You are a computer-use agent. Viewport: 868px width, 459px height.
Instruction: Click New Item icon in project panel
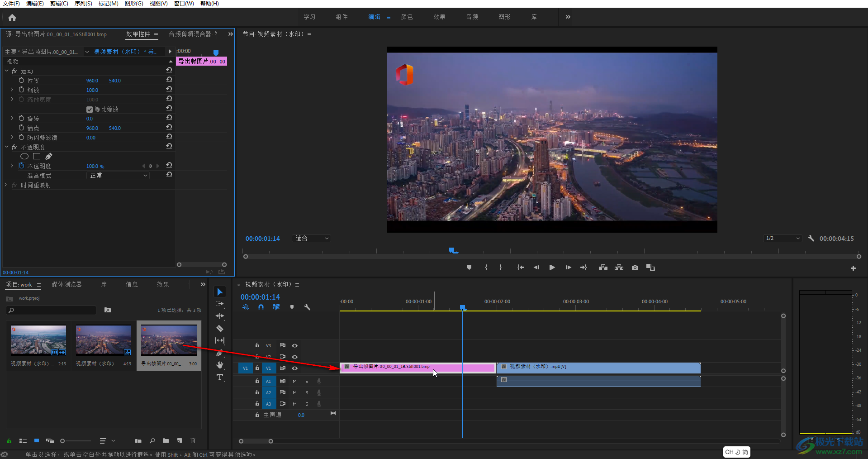point(180,440)
